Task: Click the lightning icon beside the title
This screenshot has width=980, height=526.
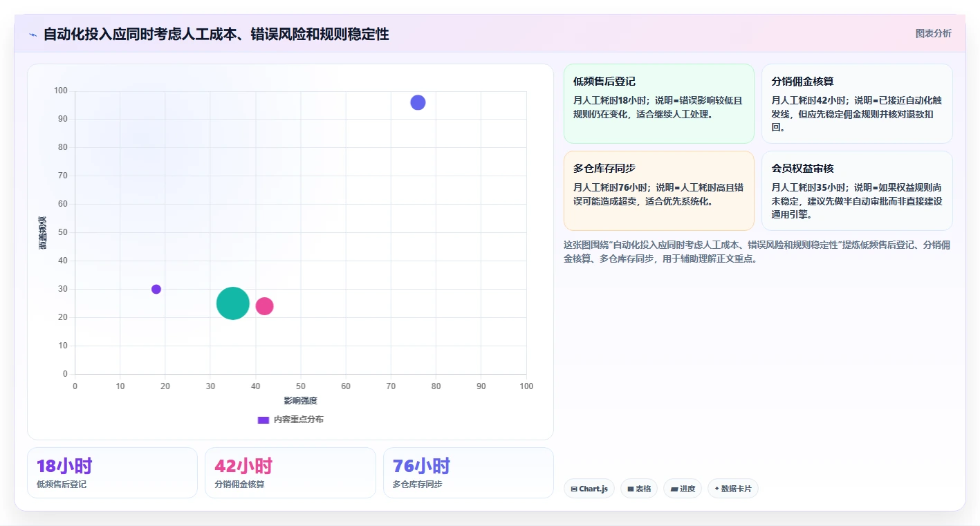Action: 33,35
